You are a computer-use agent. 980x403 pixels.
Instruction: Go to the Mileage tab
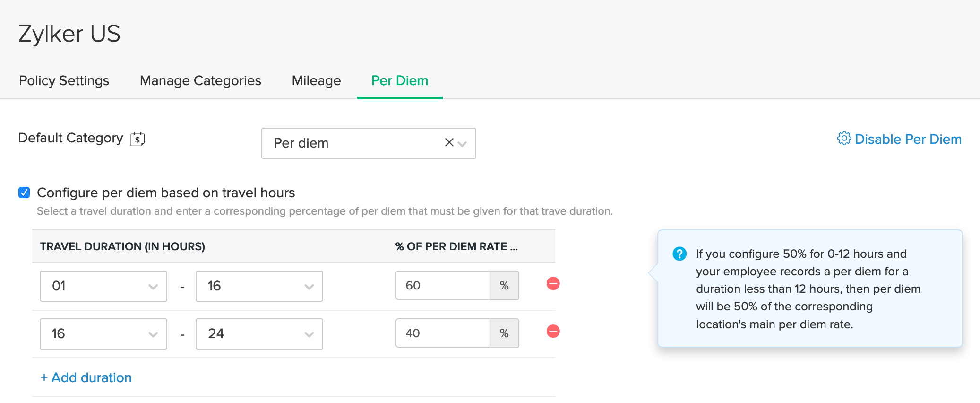316,81
